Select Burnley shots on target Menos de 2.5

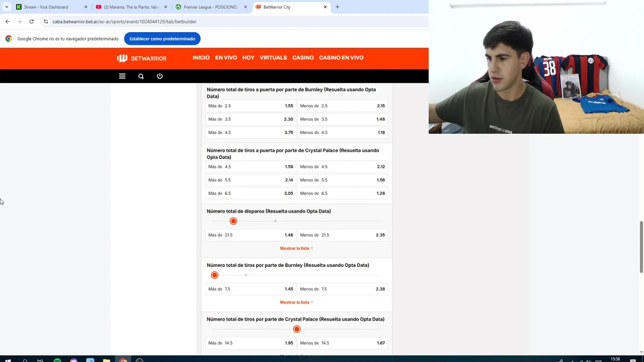point(343,106)
